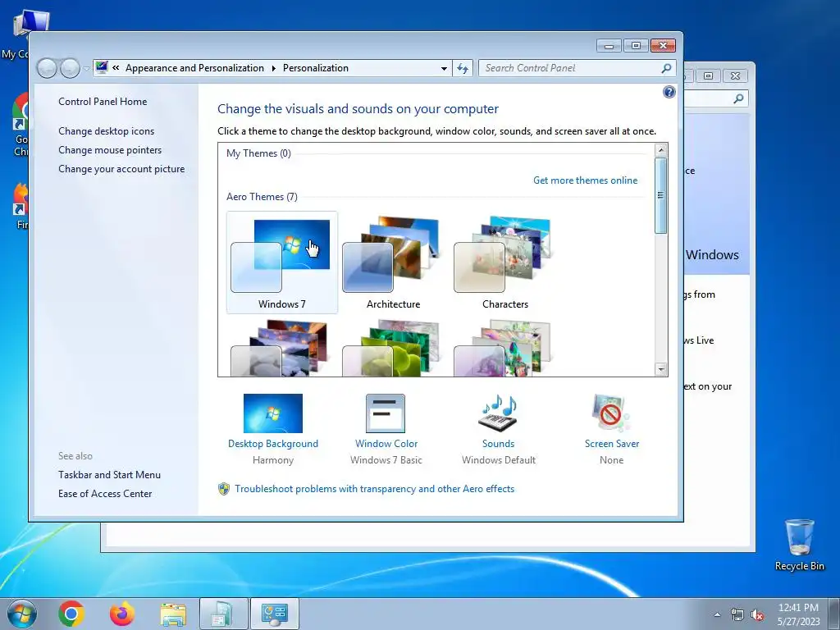Select the landscape theme under Windows 7
Screen dimensions: 840x630
click(x=282, y=348)
